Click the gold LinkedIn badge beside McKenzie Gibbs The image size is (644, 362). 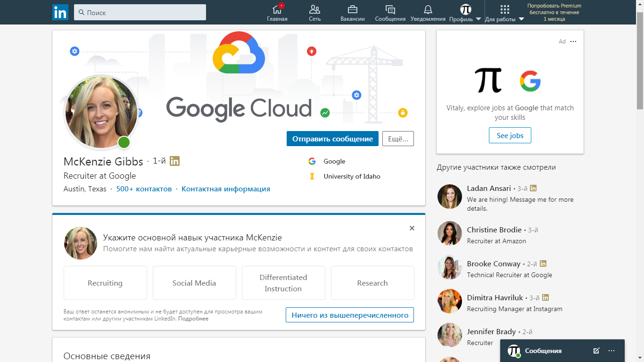pos(174,161)
